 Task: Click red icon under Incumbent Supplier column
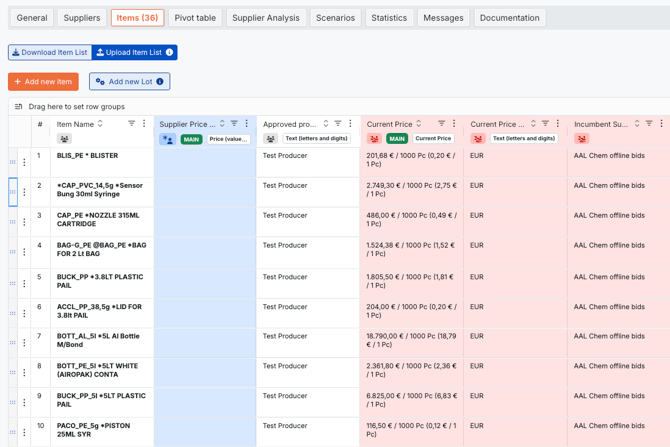tap(582, 138)
